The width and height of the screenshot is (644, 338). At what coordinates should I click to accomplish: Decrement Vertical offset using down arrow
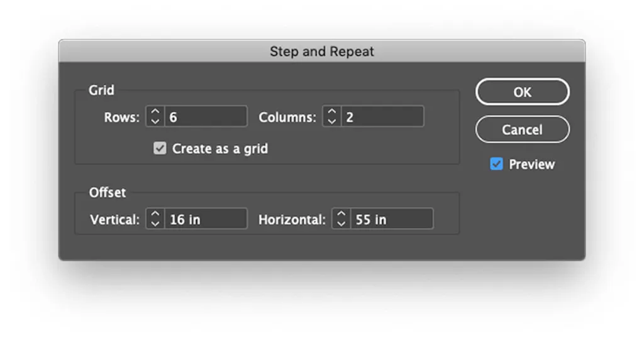pos(155,223)
